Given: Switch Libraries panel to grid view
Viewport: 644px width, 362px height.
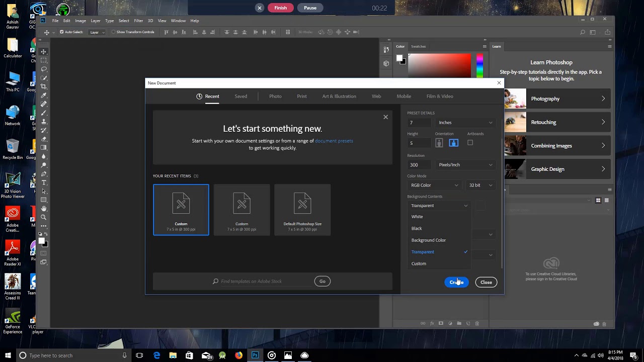Looking at the screenshot, I should (x=598, y=200).
